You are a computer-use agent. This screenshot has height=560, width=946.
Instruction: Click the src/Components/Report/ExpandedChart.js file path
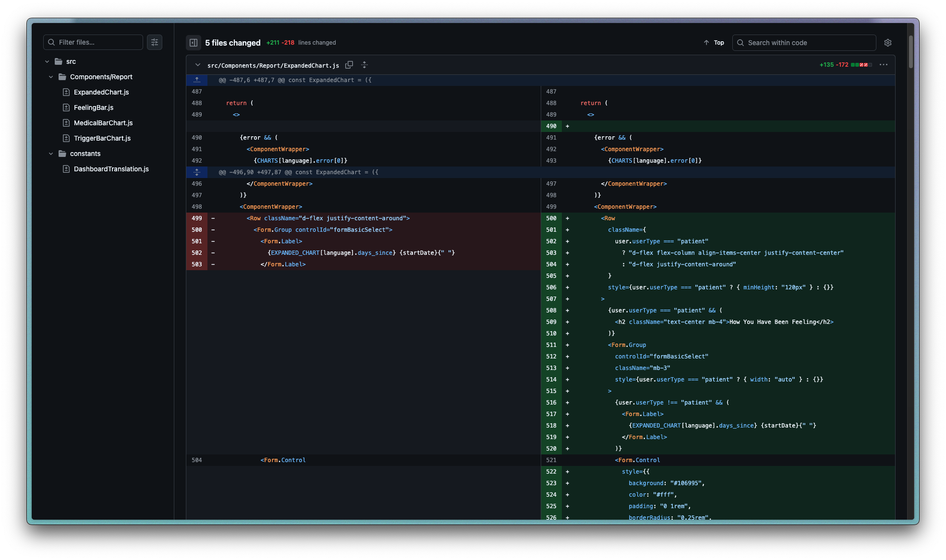(x=273, y=65)
